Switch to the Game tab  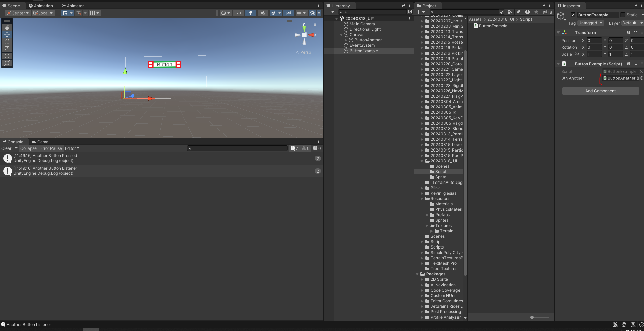coord(40,142)
